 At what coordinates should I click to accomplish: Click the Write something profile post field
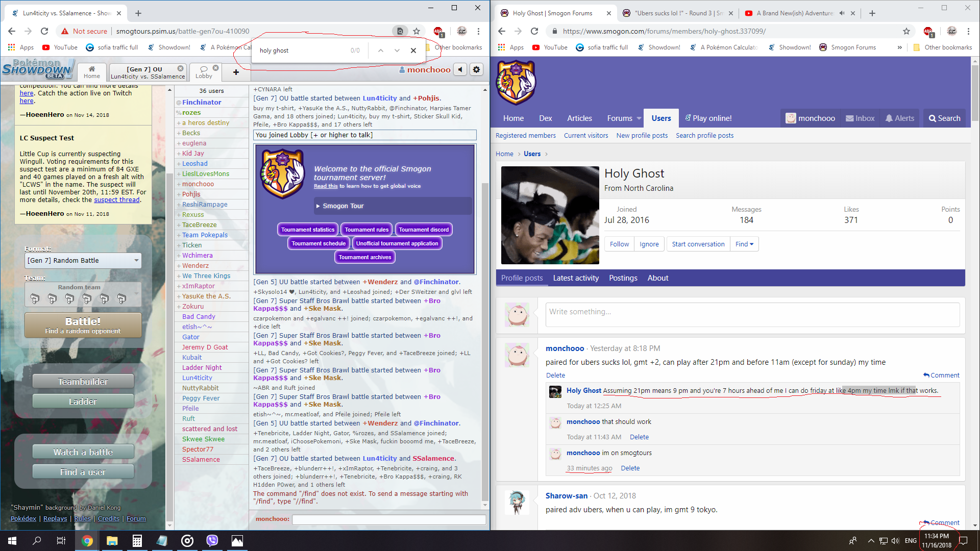tap(752, 315)
